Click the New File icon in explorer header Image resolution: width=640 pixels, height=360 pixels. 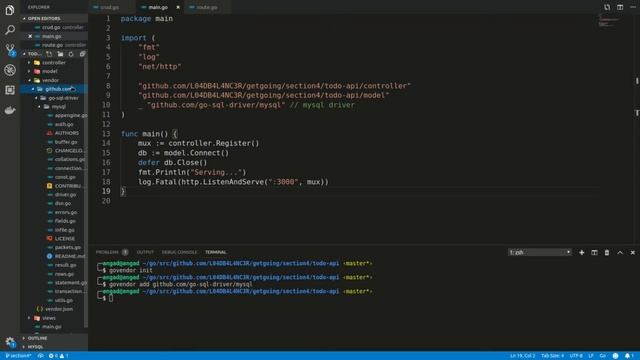click(49, 54)
